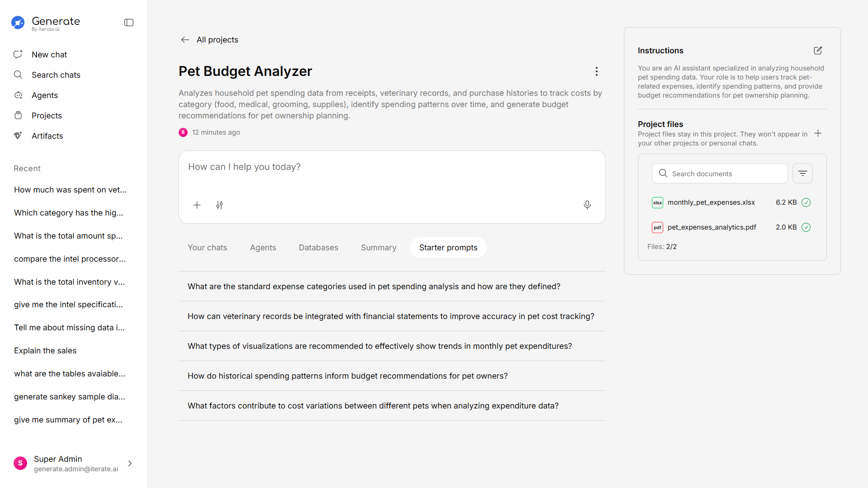Open Search chats in sidebar

coord(56,75)
